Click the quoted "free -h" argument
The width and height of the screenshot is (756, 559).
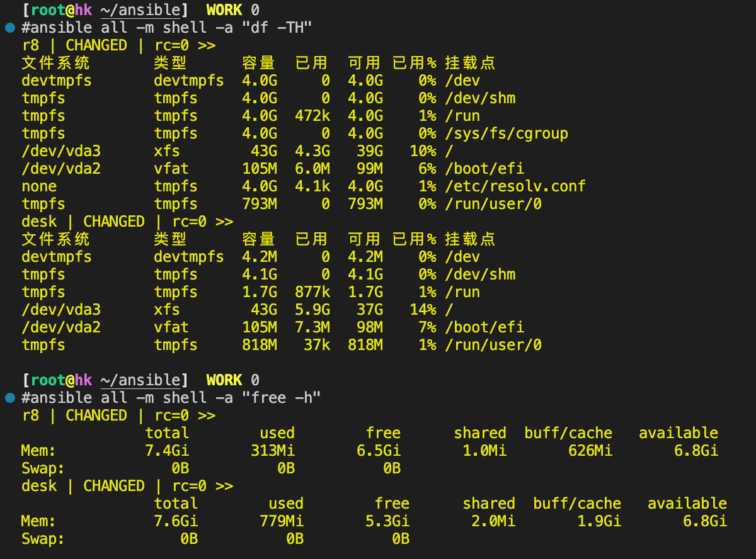click(x=282, y=398)
